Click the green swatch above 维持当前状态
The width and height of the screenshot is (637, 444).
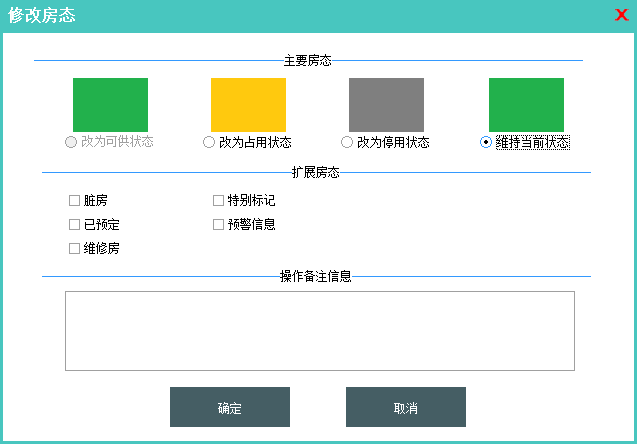526,104
